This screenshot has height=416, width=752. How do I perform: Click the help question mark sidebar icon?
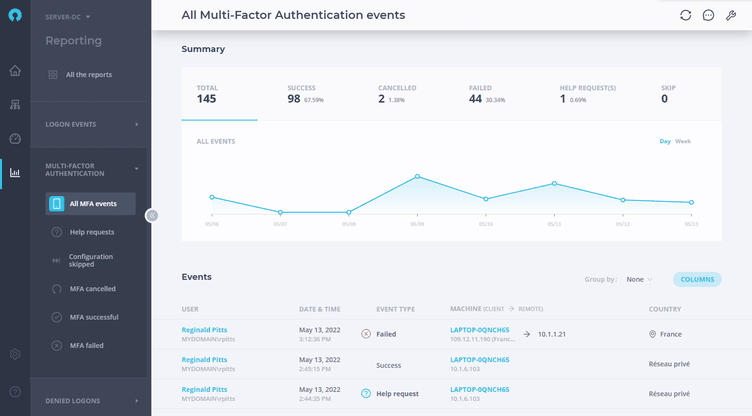(15, 392)
